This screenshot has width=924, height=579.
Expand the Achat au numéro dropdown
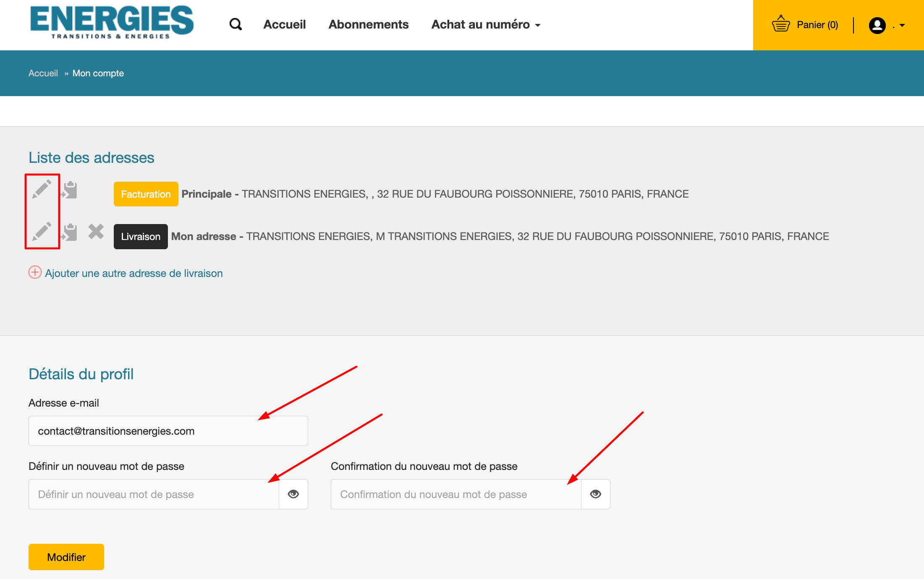[486, 24]
